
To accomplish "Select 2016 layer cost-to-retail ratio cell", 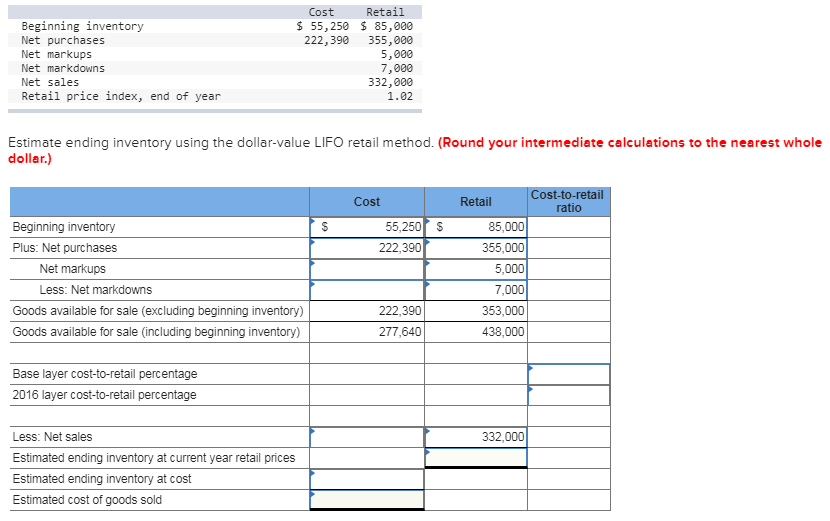I will point(569,395).
